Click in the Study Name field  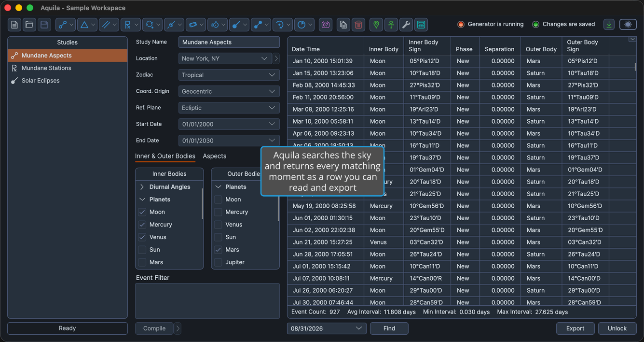click(229, 42)
